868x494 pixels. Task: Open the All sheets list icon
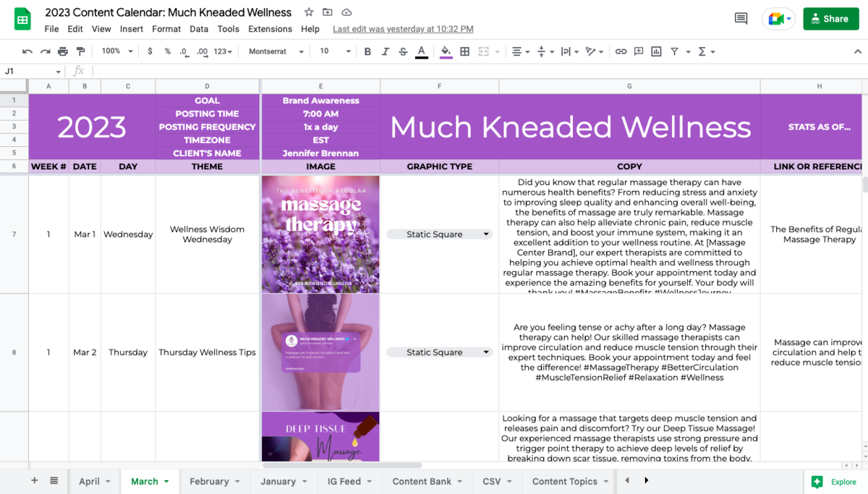(x=54, y=481)
